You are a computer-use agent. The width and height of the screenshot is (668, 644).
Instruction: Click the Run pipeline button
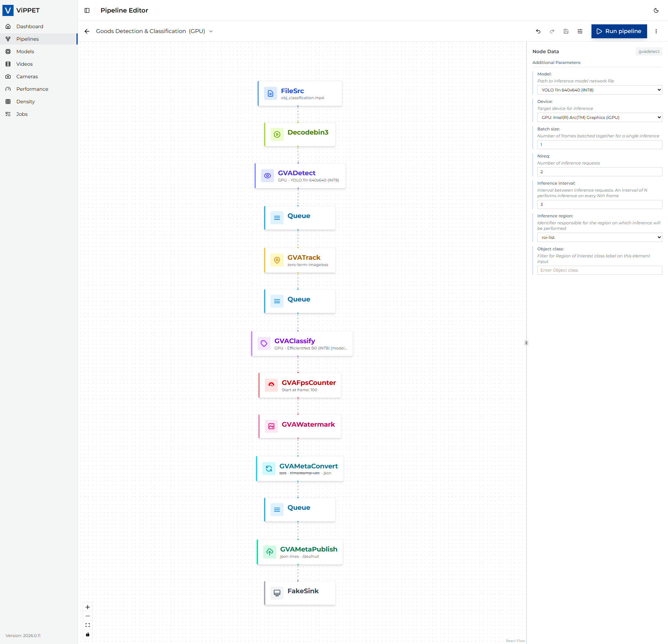(619, 31)
